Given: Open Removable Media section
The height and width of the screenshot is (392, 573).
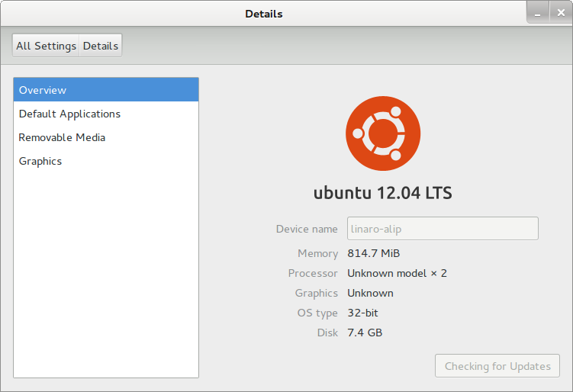Looking at the screenshot, I should tap(106, 137).
